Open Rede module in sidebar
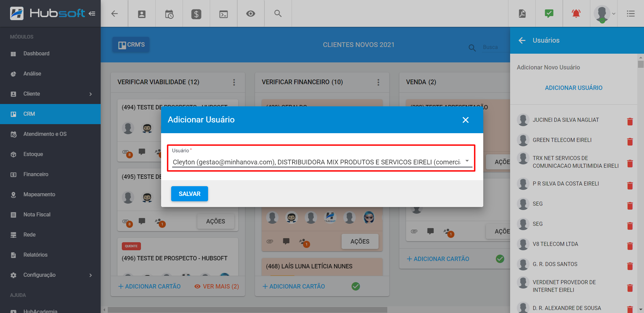Image resolution: width=644 pixels, height=313 pixels. (50, 235)
